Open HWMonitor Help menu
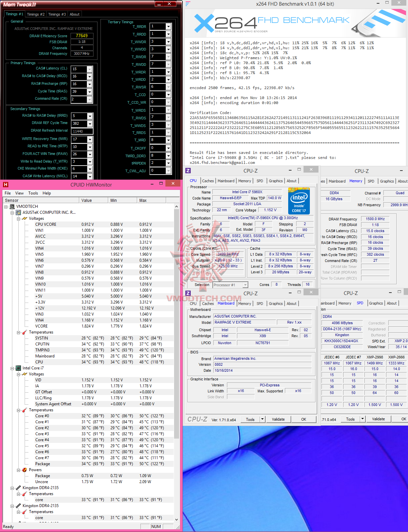 pyautogui.click(x=47, y=193)
